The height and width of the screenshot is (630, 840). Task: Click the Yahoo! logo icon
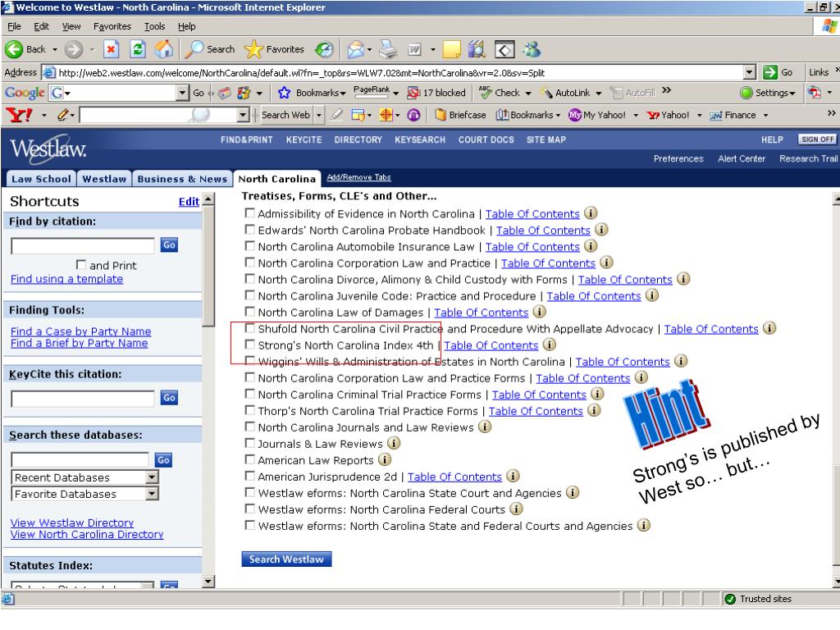(19, 115)
